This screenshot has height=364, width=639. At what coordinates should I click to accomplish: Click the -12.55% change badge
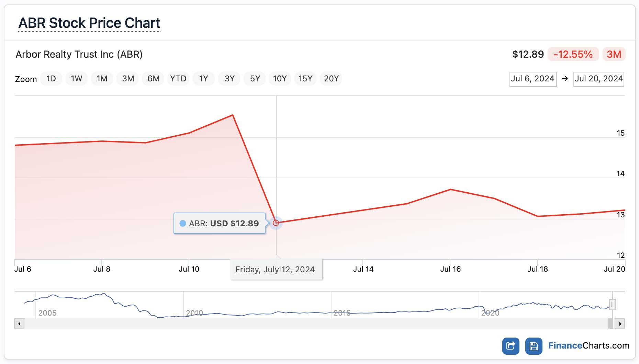573,54
